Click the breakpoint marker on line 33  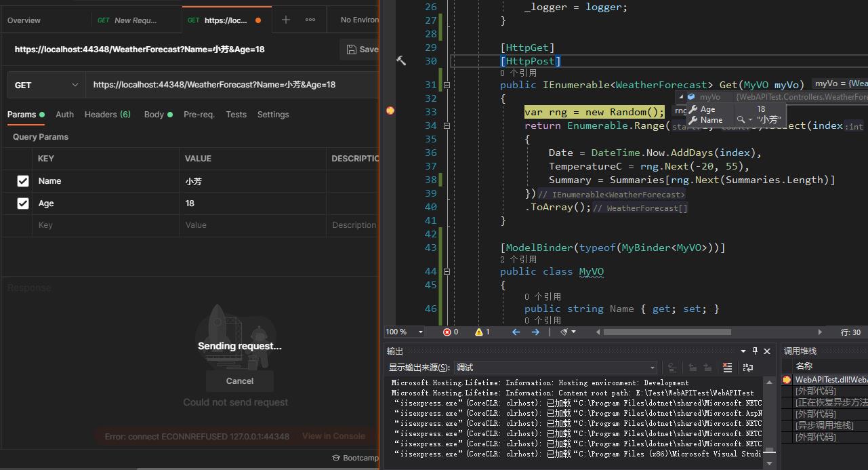pyautogui.click(x=390, y=111)
